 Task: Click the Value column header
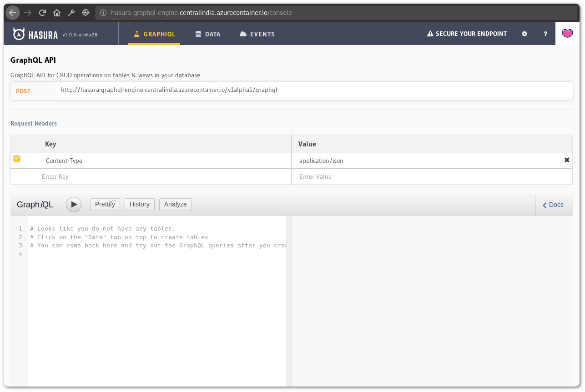(307, 144)
